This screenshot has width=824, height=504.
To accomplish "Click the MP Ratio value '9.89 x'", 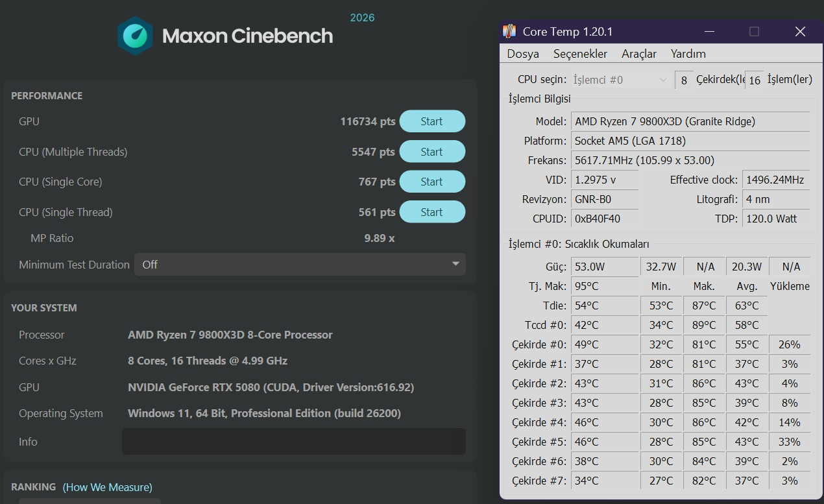I will click(380, 238).
